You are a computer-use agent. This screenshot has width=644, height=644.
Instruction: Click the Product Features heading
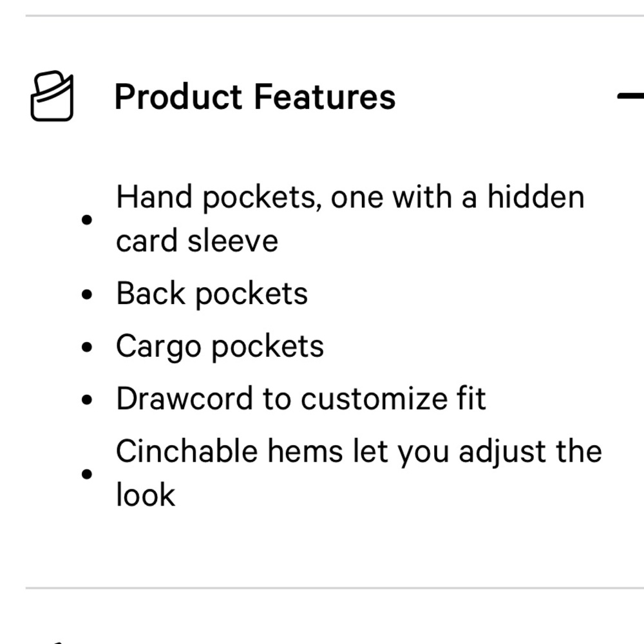(254, 97)
